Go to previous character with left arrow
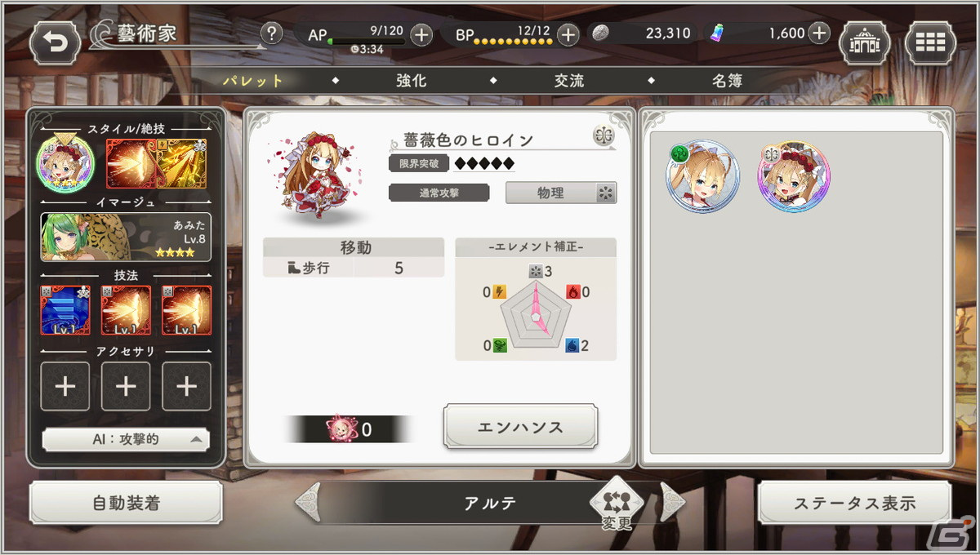The height and width of the screenshot is (555, 980). [x=308, y=503]
